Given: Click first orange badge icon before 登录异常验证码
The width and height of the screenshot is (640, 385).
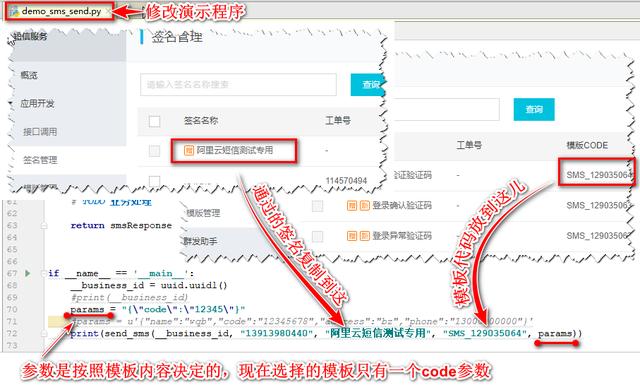Looking at the screenshot, I should pyautogui.click(x=352, y=236).
